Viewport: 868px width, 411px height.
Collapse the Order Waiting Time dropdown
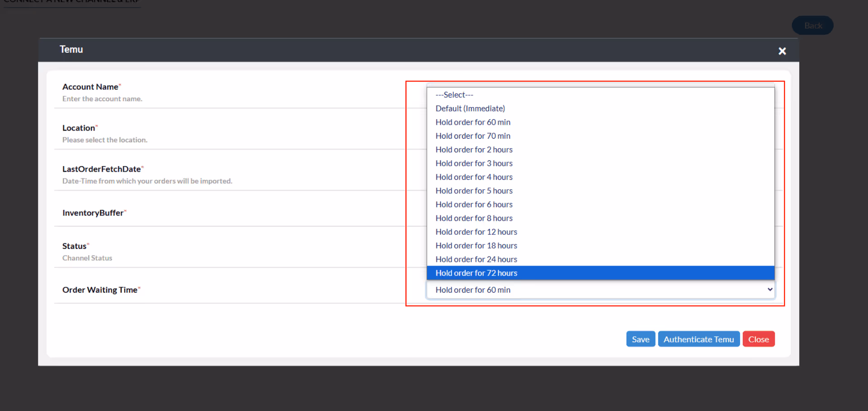click(600, 290)
